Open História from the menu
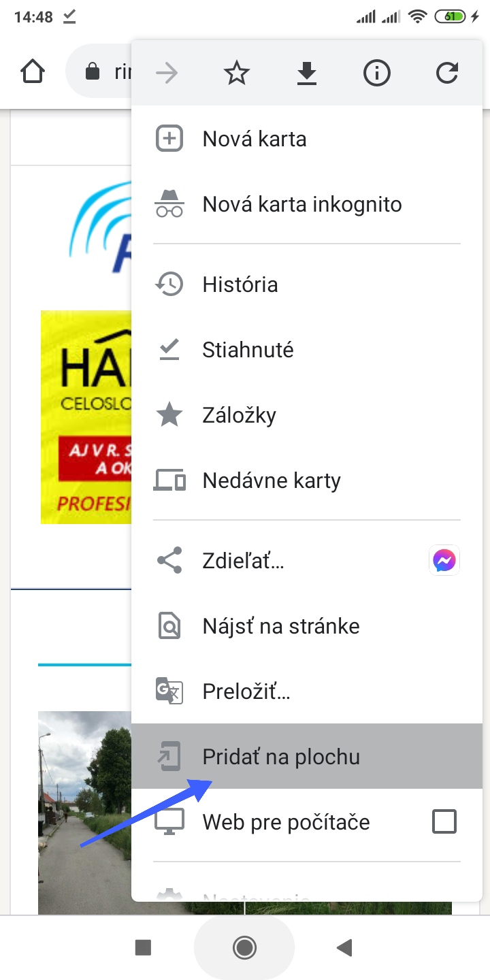The height and width of the screenshot is (980, 490). point(240,284)
